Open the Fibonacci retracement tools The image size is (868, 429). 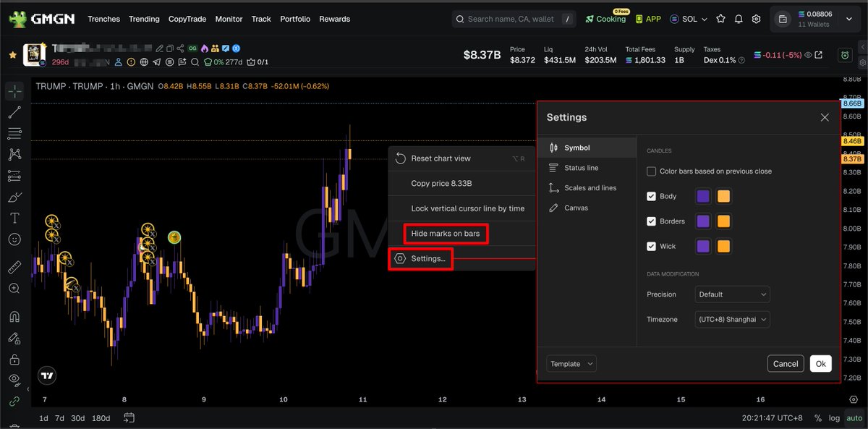14,133
